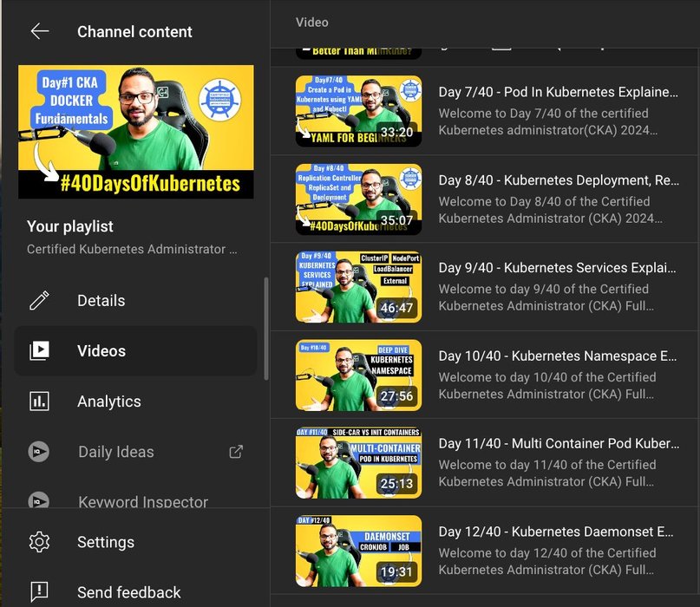
Task: Click the Day 10/40 Namespace video thumbnail
Action: pyautogui.click(x=358, y=375)
